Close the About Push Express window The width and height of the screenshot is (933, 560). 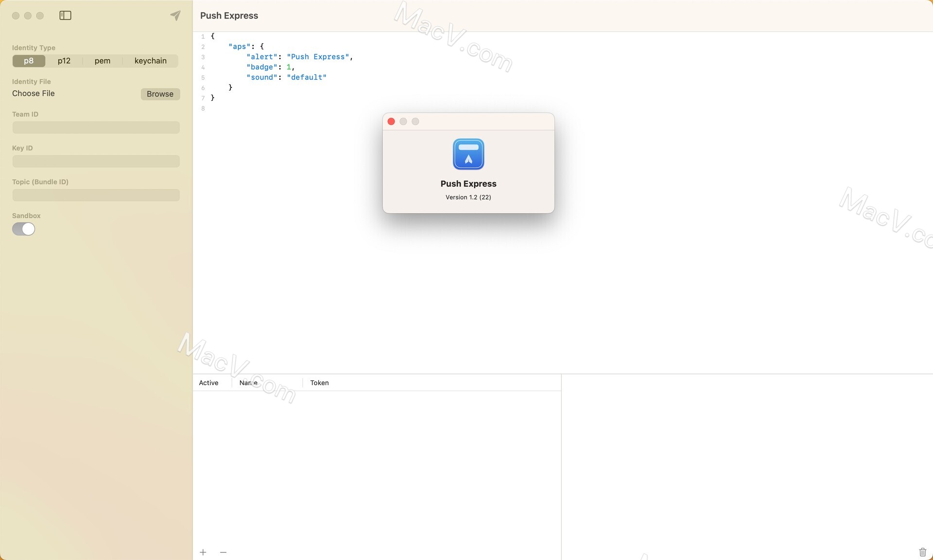tap(391, 121)
